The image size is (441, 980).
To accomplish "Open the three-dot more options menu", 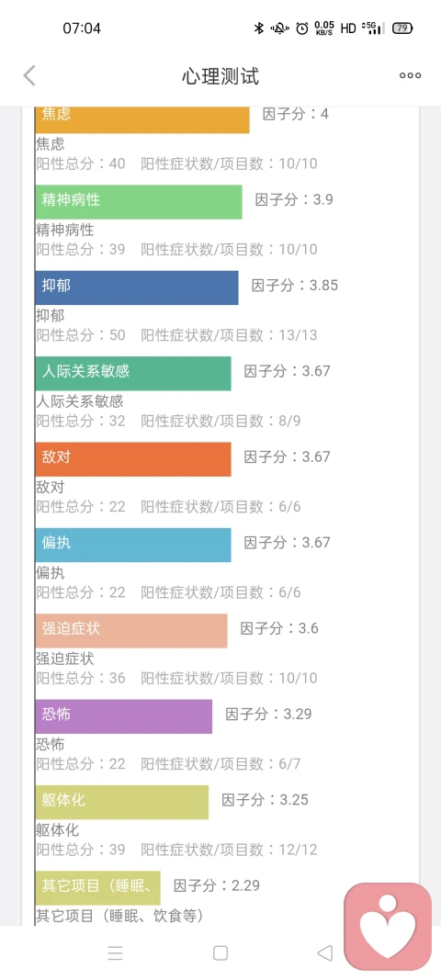I will tap(411, 75).
